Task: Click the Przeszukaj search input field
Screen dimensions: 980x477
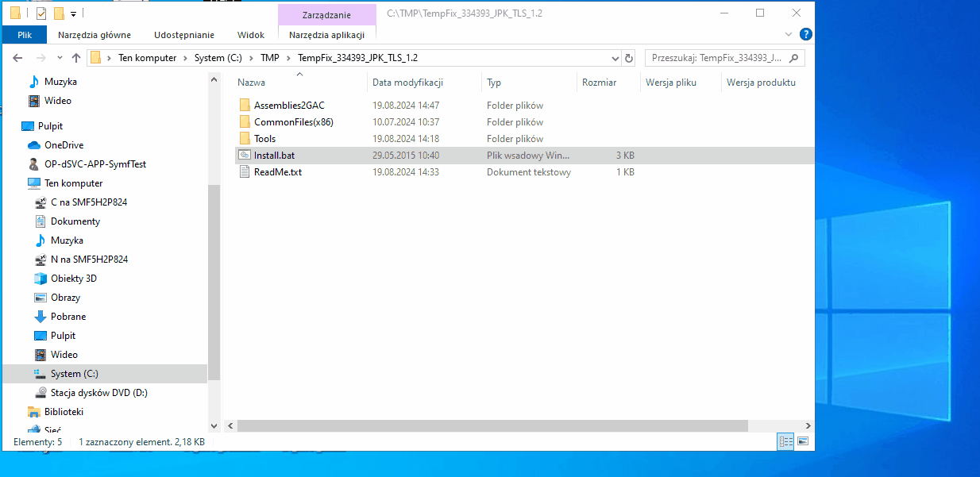Action: point(717,58)
